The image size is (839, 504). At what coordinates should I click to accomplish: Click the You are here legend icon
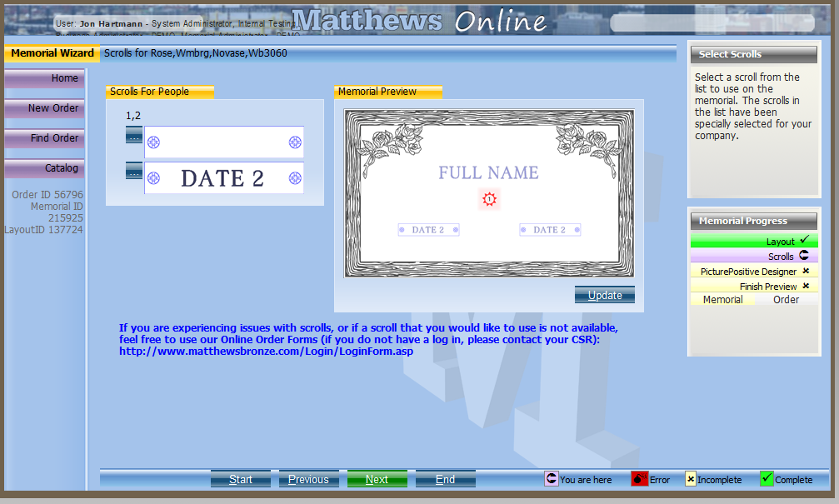pos(551,478)
